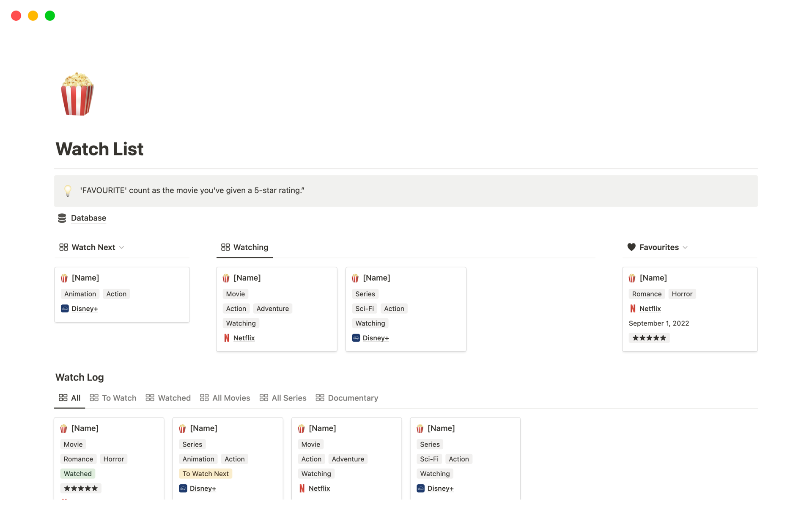Click the large popcorn page icon
812x508 pixels.
click(77, 94)
